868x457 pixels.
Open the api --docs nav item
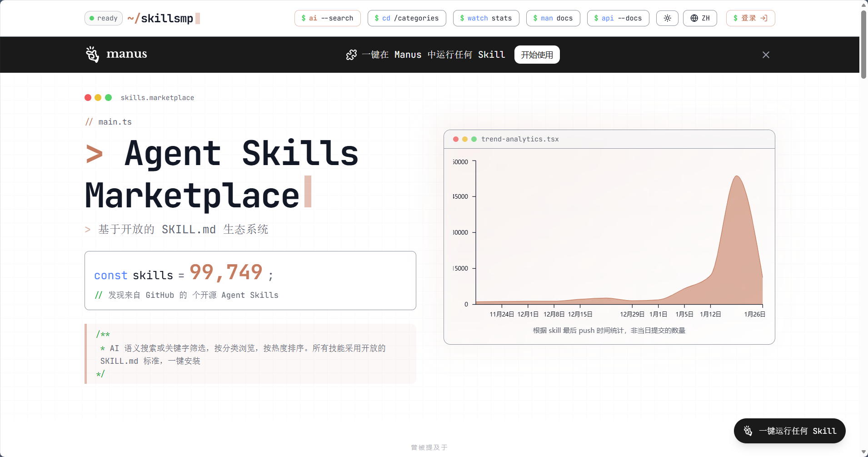click(x=618, y=18)
